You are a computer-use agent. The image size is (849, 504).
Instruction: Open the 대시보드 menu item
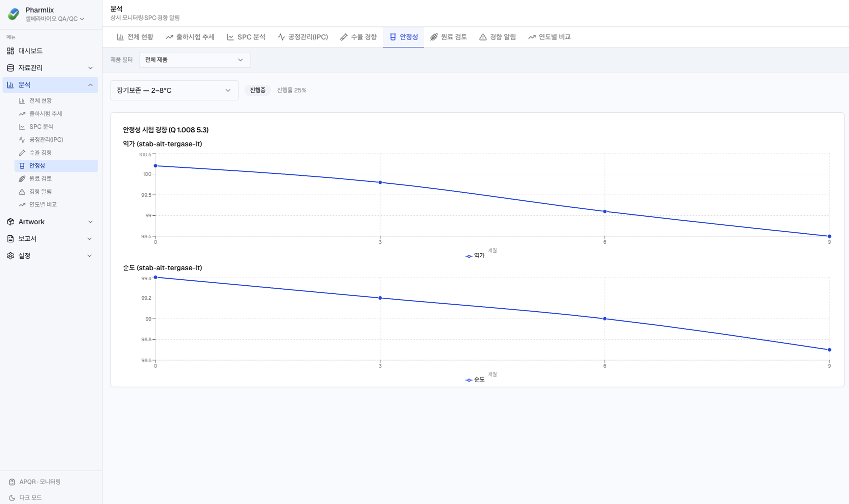[50, 51]
